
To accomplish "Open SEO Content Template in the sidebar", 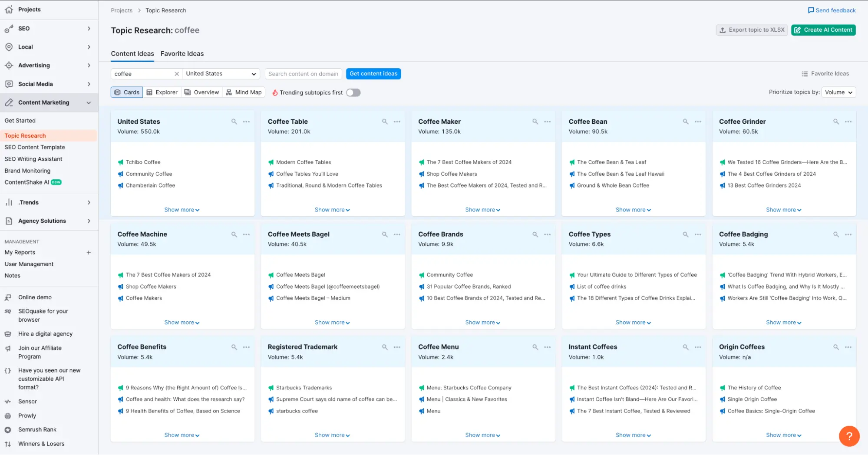I will pos(35,147).
